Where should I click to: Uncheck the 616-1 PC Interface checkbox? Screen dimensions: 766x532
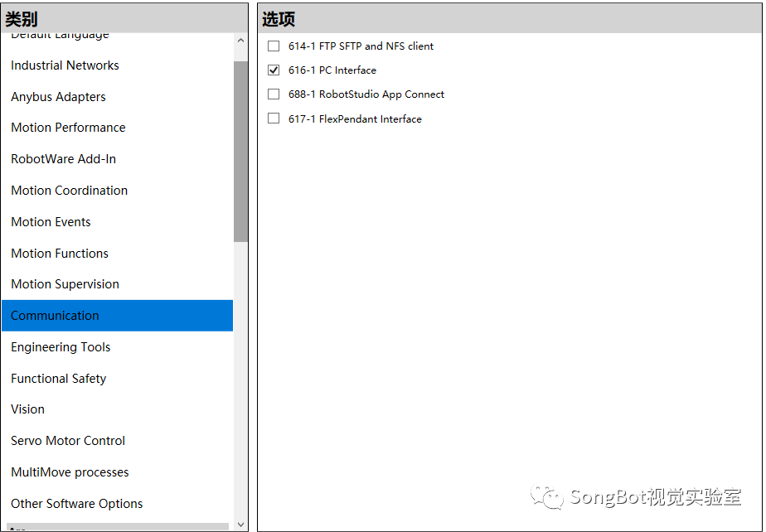pyautogui.click(x=274, y=70)
